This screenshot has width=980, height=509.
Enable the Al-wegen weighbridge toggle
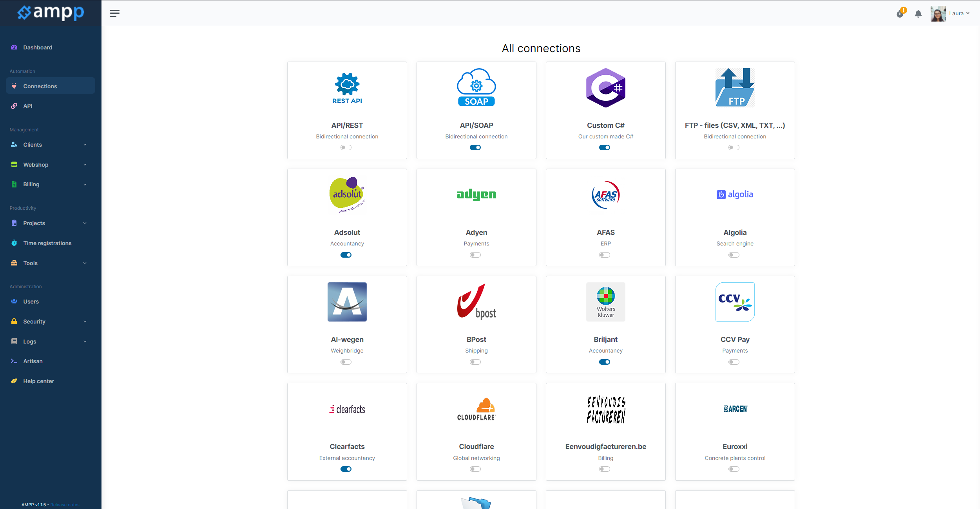[x=346, y=362]
